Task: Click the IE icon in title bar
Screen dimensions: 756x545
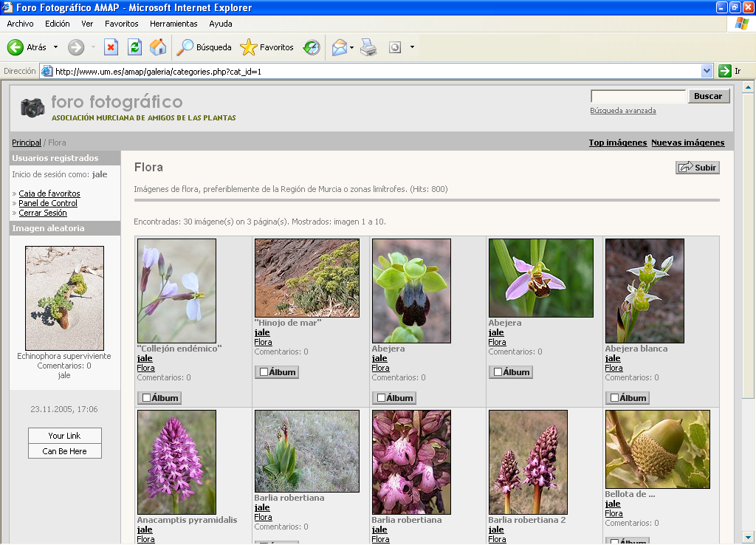Action: tap(7, 7)
